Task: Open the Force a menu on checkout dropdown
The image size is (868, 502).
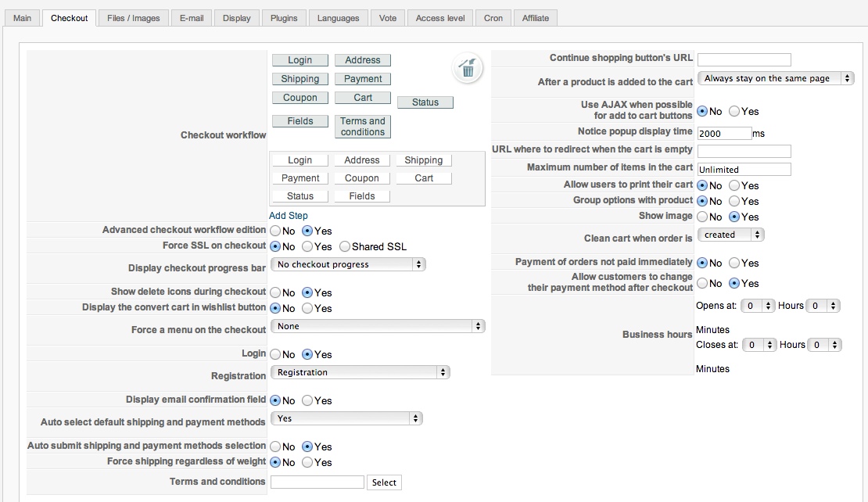Action: click(377, 326)
